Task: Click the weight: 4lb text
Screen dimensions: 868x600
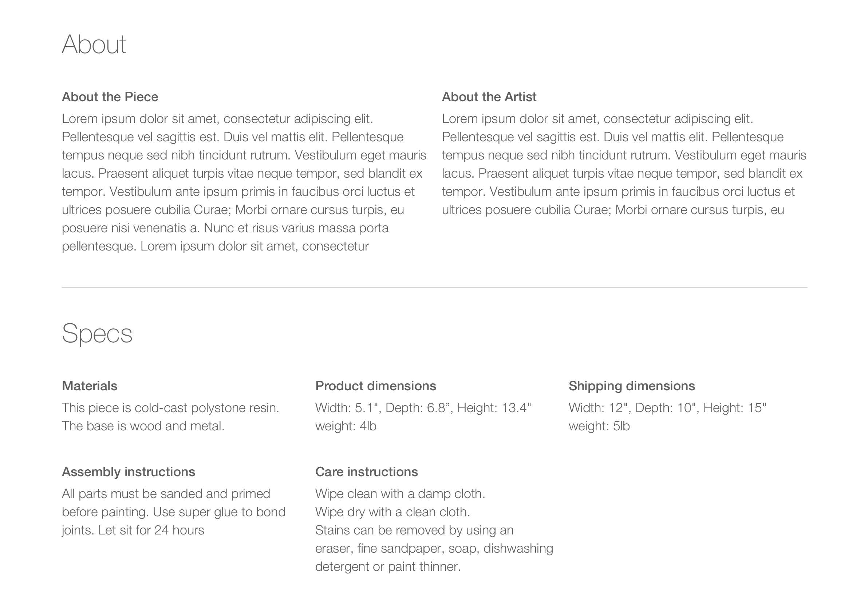Action: (x=346, y=426)
